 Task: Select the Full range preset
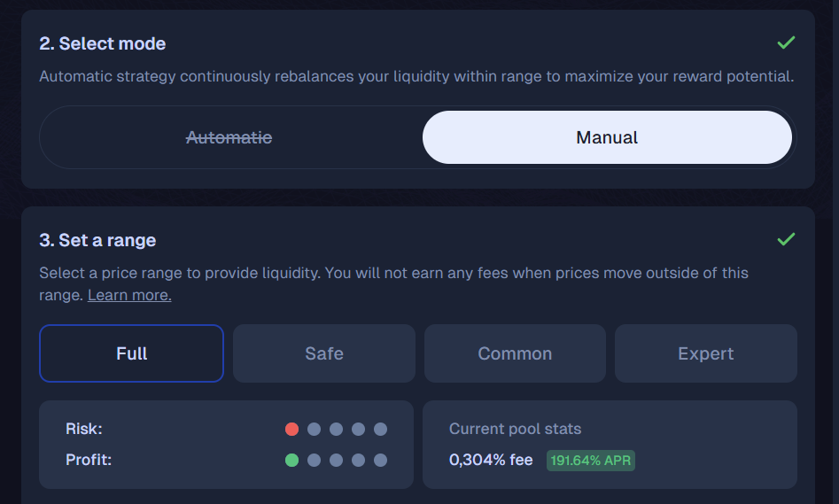131,353
